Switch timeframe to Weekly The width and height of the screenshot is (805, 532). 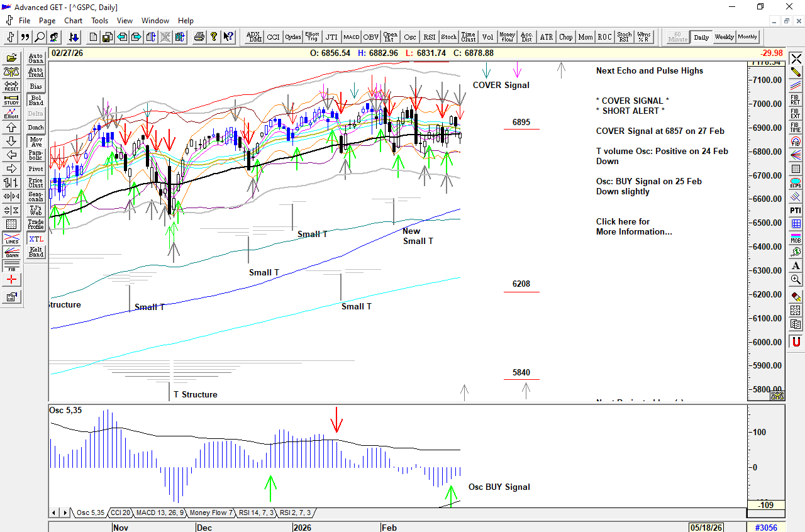724,37
